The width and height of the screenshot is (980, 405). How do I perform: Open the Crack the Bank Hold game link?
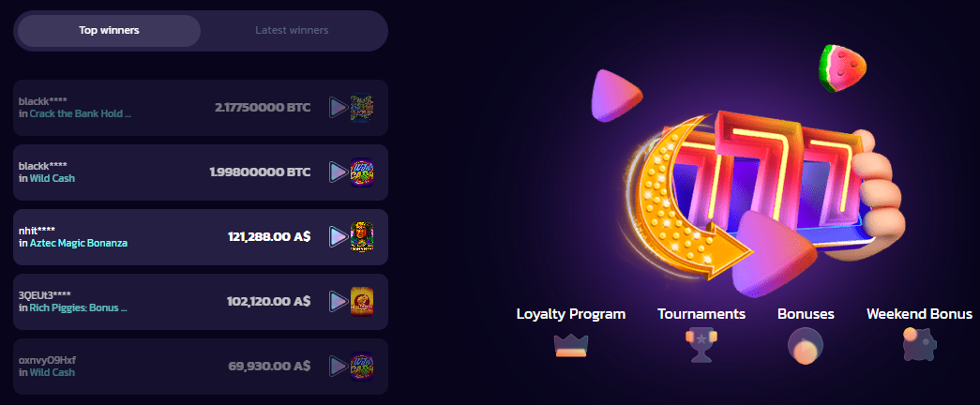click(x=81, y=113)
